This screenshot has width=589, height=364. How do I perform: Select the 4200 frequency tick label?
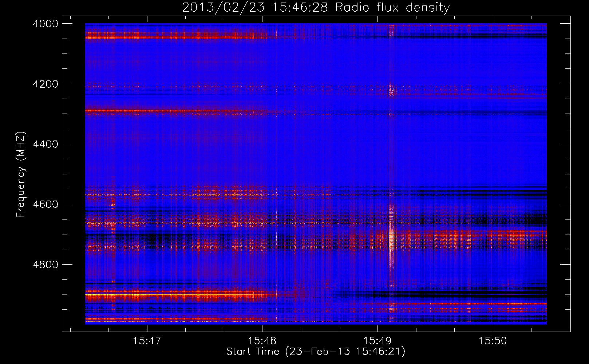46,84
